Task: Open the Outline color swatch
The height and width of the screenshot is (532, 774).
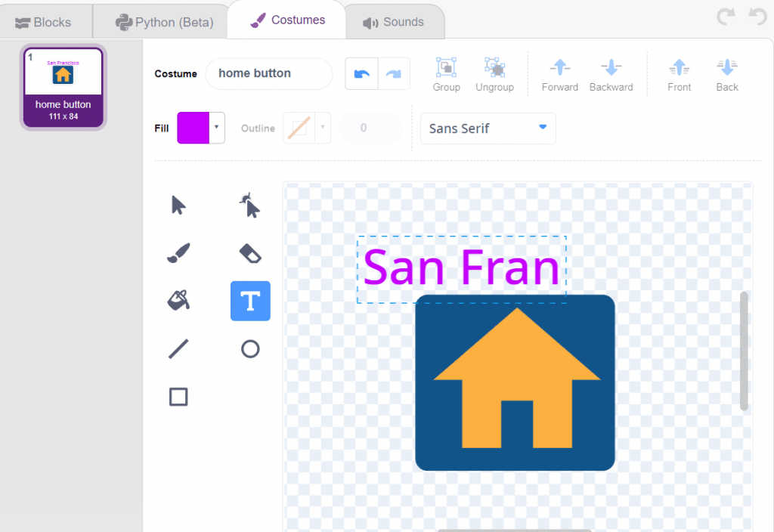Action: (x=299, y=128)
